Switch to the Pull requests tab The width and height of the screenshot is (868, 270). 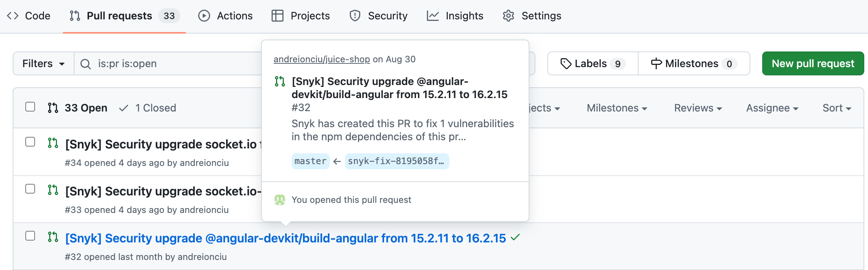click(119, 16)
